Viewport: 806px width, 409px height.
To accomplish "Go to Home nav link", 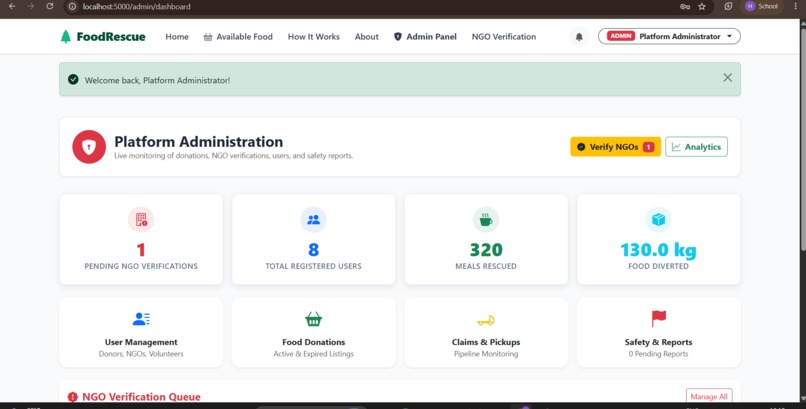I will 177,36.
